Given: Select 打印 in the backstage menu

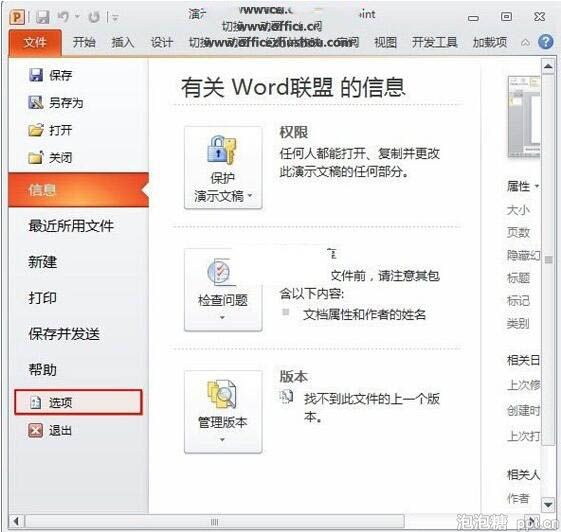Looking at the screenshot, I should click(x=43, y=298).
